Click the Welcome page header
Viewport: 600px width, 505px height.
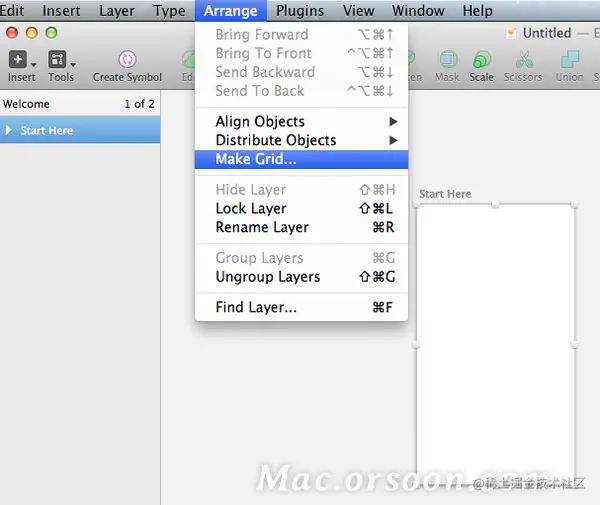tap(26, 104)
